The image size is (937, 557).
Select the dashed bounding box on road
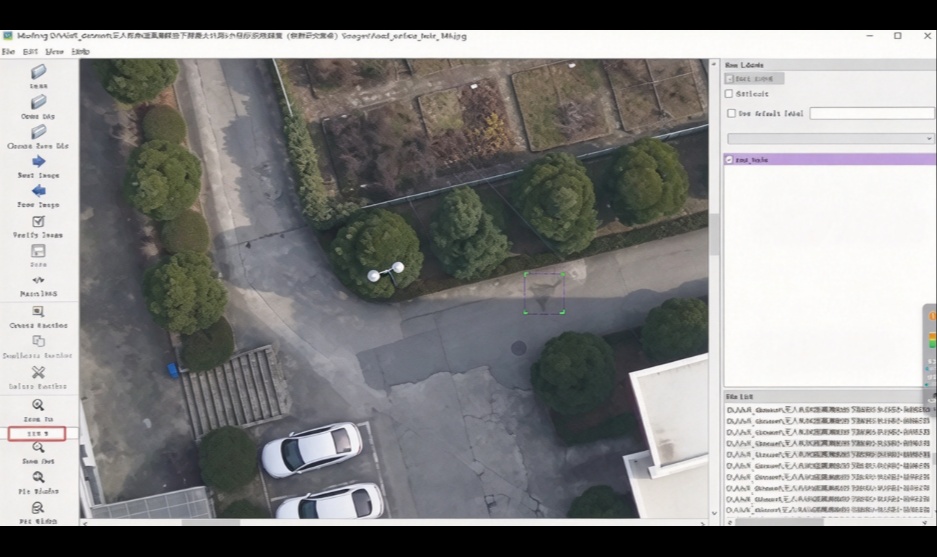(544, 293)
